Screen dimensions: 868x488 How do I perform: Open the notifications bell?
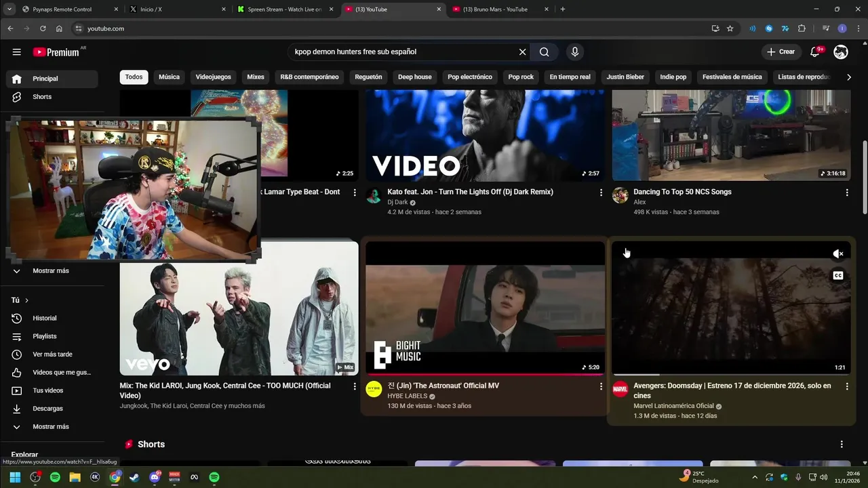pos(816,52)
